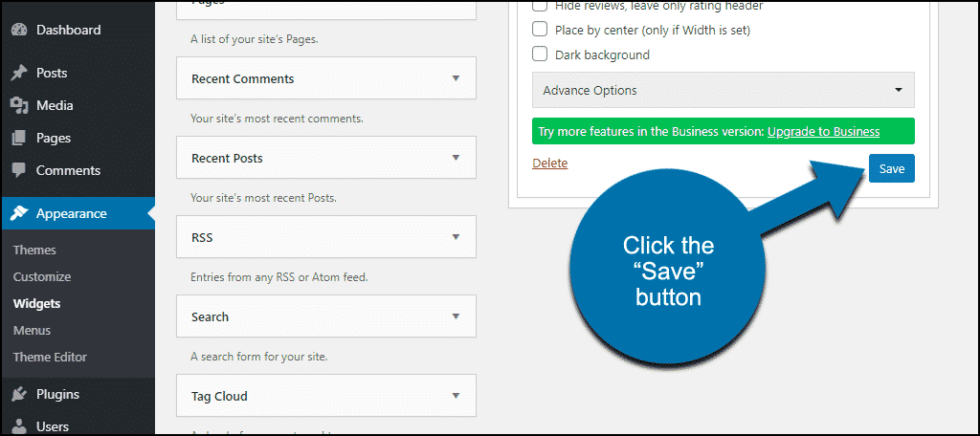Click the red Delete link
Image resolution: width=980 pixels, height=436 pixels.
[550, 163]
